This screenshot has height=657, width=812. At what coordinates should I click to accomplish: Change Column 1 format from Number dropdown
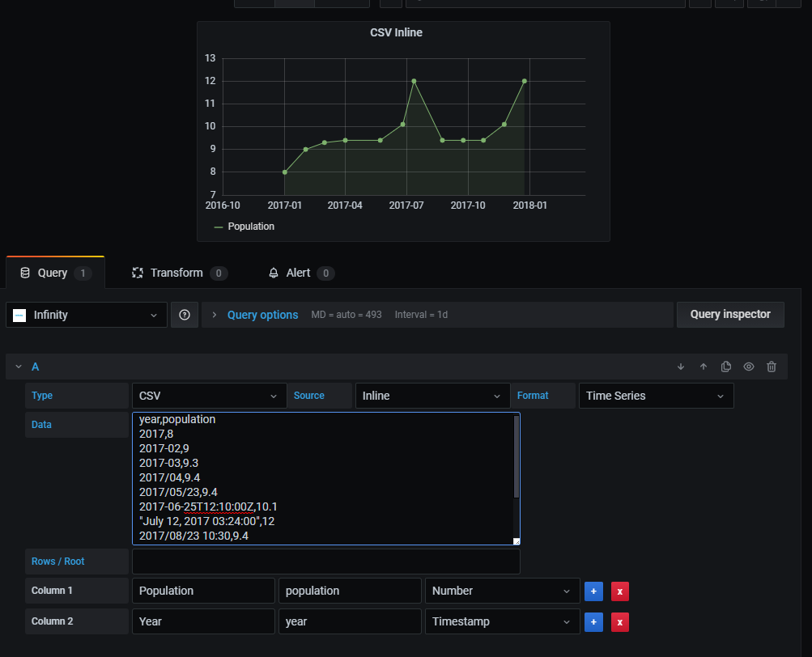pos(501,591)
